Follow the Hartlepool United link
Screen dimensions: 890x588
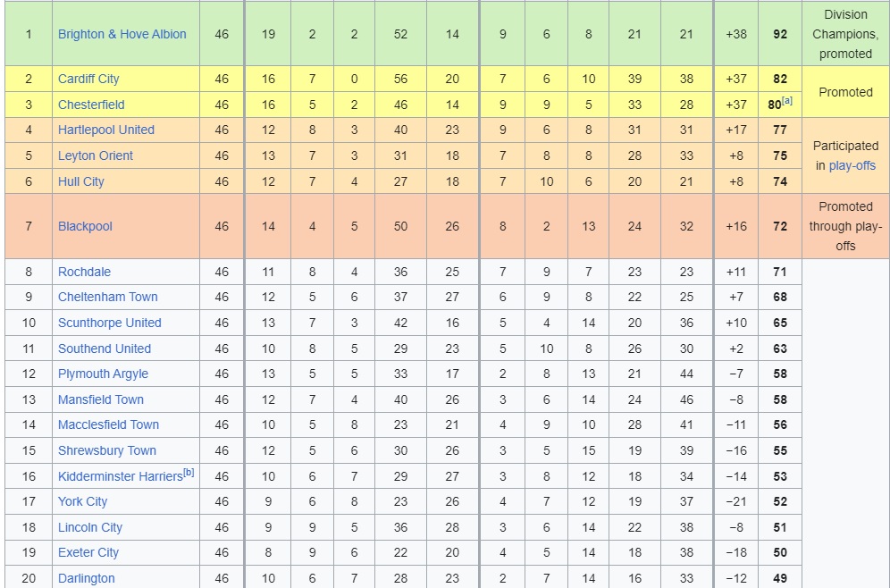pyautogui.click(x=106, y=130)
